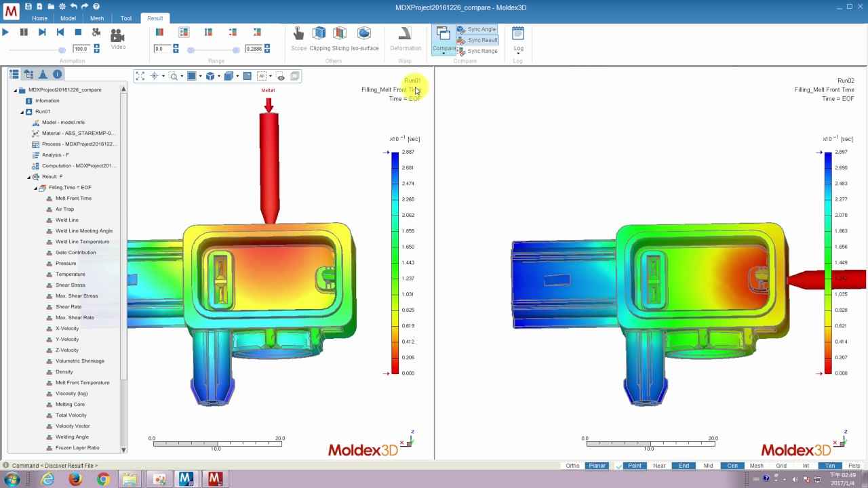Open the Scope hand tool
The width and height of the screenshot is (868, 488).
tap(298, 34)
